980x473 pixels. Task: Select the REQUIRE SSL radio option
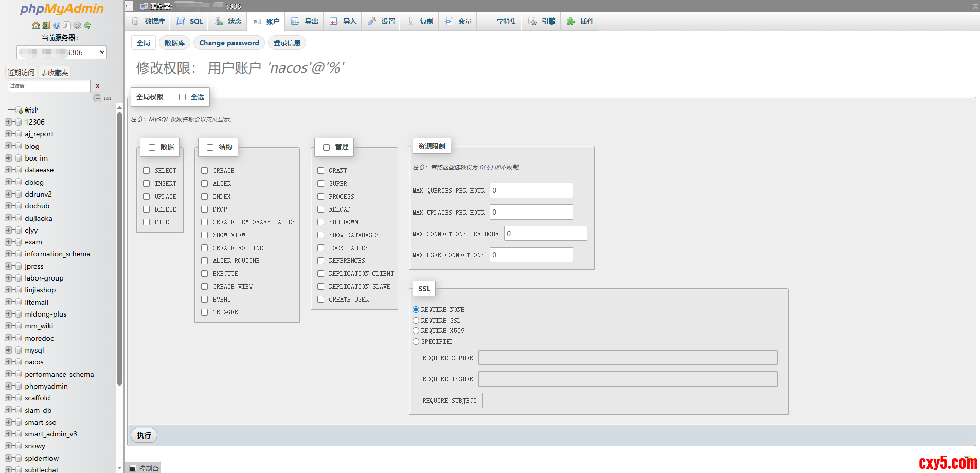click(416, 321)
